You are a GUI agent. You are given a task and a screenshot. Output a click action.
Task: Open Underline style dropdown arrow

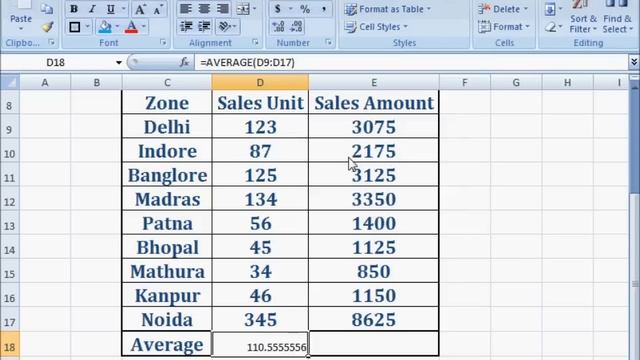click(x=123, y=9)
